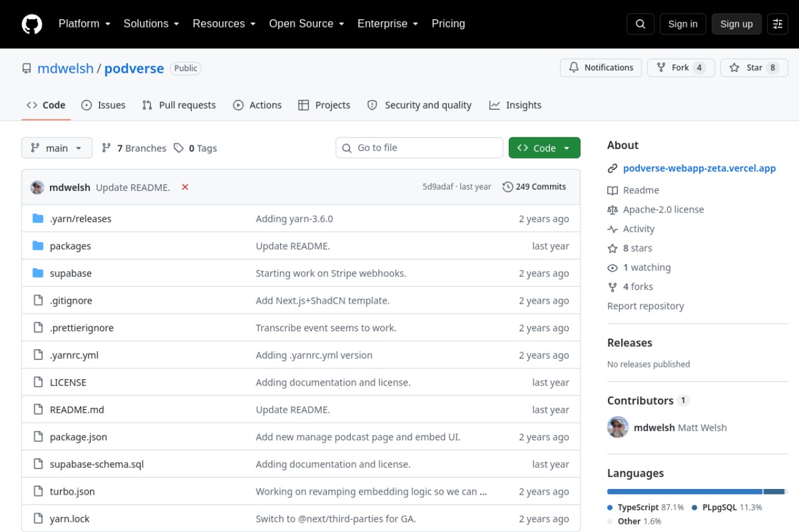The height and width of the screenshot is (532, 799).
Task: Expand the Solutions menu
Action: pos(151,24)
